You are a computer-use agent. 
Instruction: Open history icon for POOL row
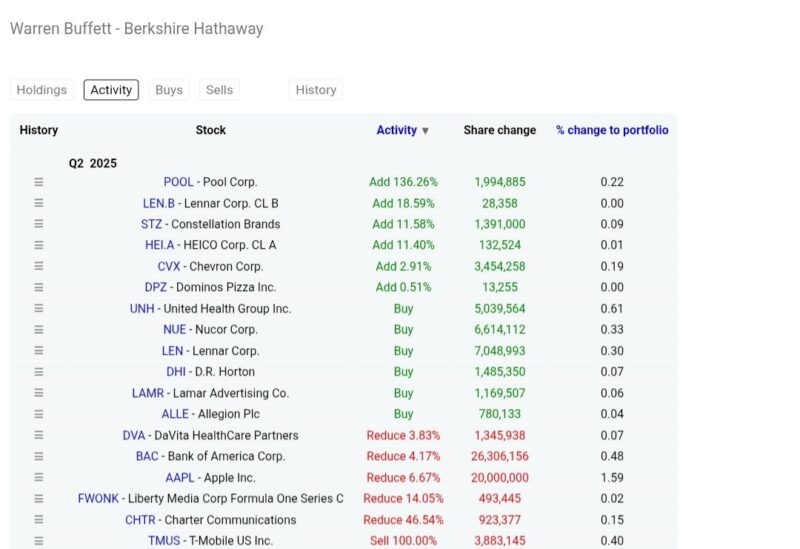coord(39,182)
